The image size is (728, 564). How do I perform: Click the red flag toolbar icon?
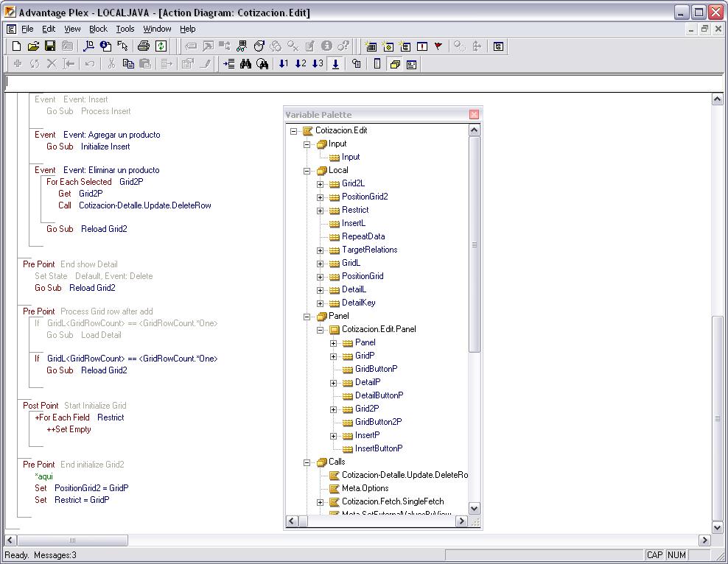[x=438, y=46]
